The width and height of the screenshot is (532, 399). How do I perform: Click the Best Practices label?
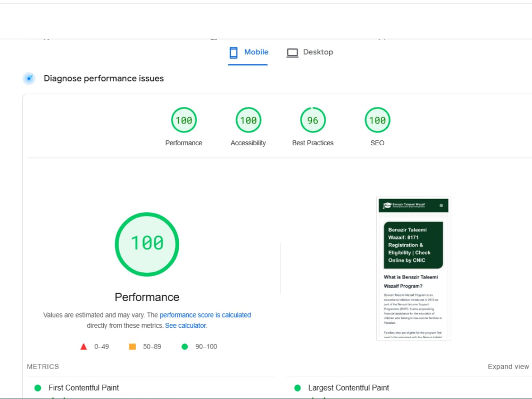(313, 143)
